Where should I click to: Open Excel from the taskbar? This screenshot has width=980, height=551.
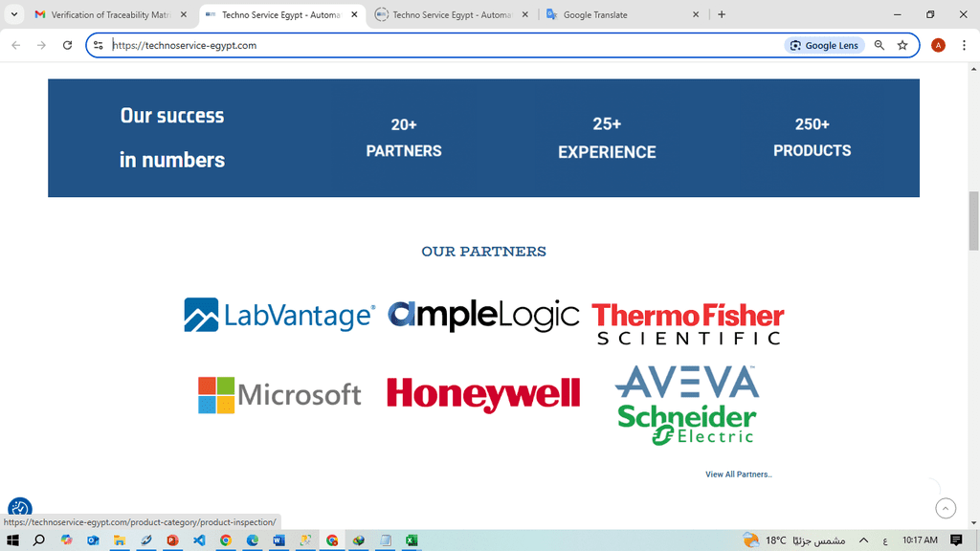[x=412, y=540]
